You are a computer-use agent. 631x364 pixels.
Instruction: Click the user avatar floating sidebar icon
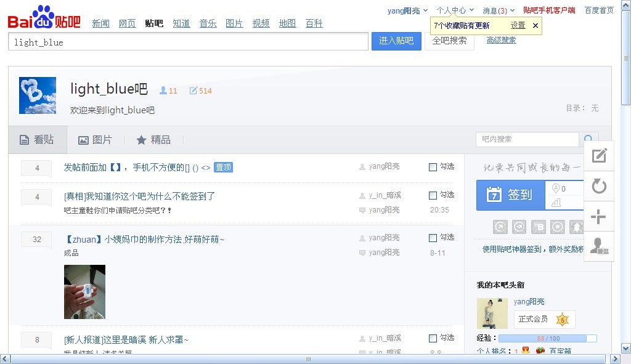coord(599,246)
